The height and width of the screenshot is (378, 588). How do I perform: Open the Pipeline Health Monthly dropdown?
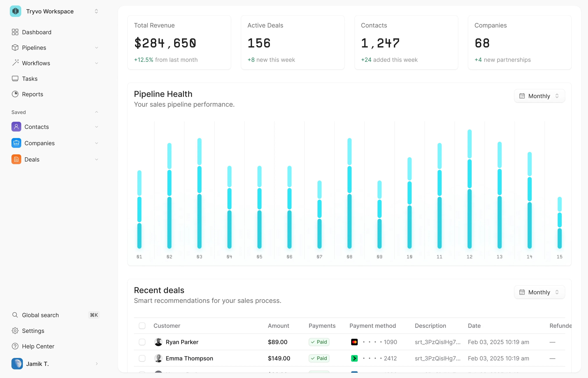pos(539,96)
